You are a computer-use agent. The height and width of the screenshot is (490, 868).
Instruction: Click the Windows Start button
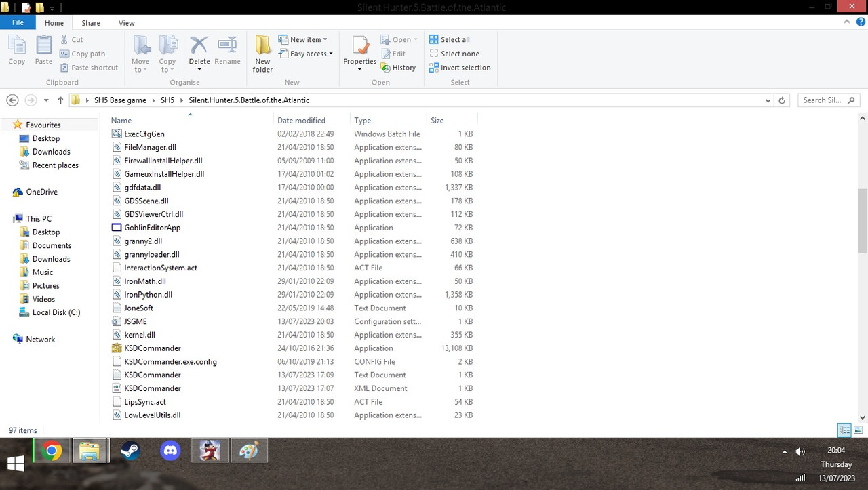[x=15, y=464]
